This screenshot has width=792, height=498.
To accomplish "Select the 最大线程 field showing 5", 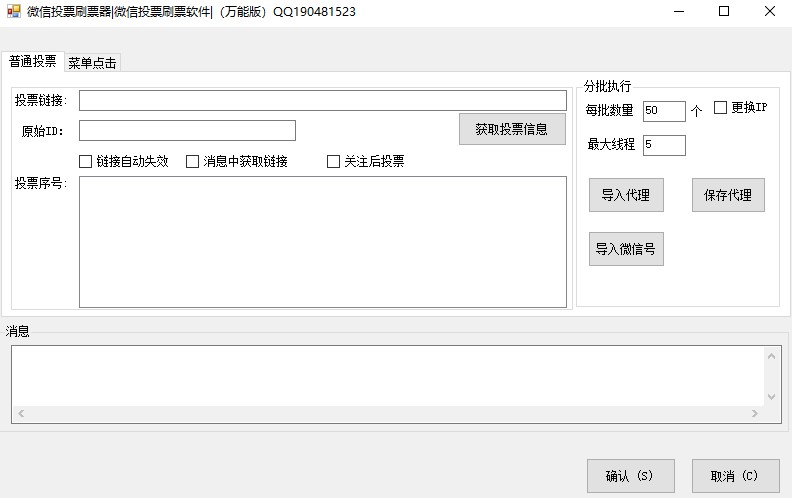I will tap(664, 145).
